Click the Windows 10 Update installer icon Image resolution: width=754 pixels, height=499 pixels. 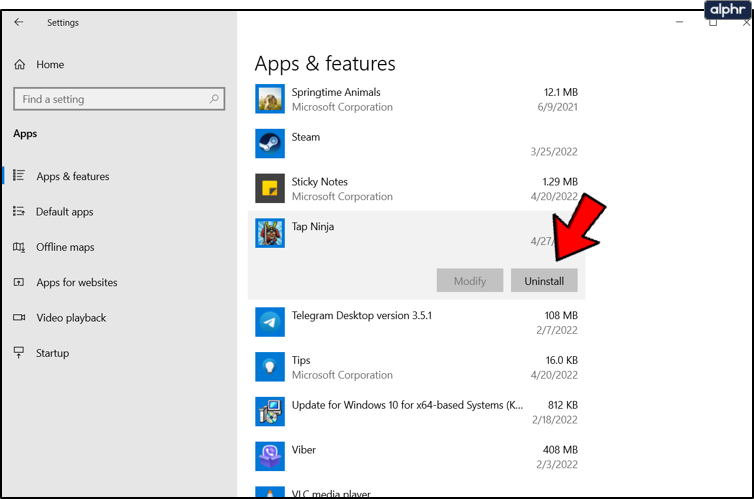[270, 411]
